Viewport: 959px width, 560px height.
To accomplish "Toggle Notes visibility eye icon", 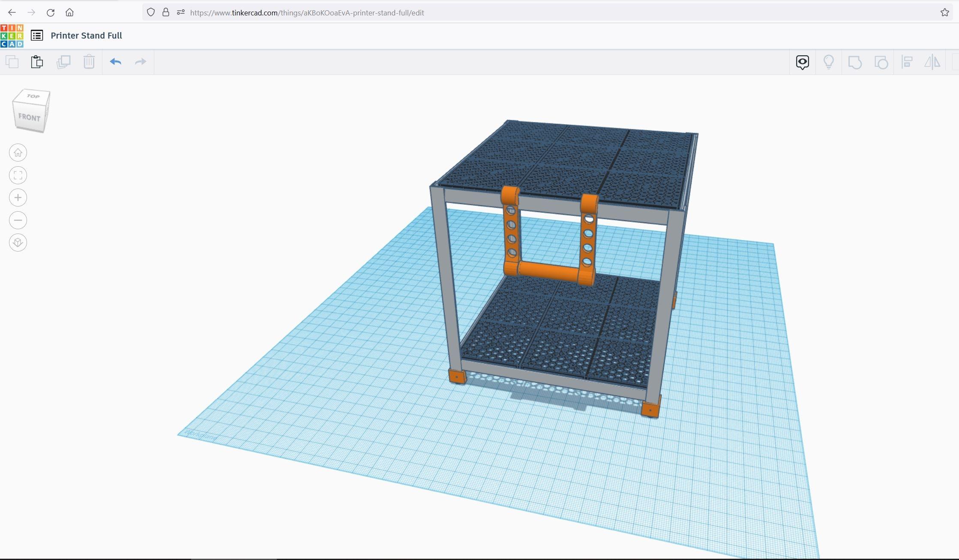I will [803, 62].
